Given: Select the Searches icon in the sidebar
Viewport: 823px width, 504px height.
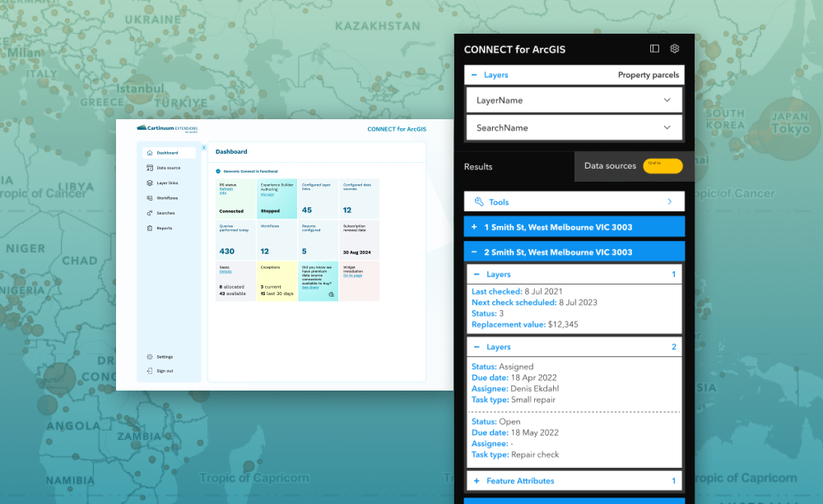Looking at the screenshot, I should point(149,212).
